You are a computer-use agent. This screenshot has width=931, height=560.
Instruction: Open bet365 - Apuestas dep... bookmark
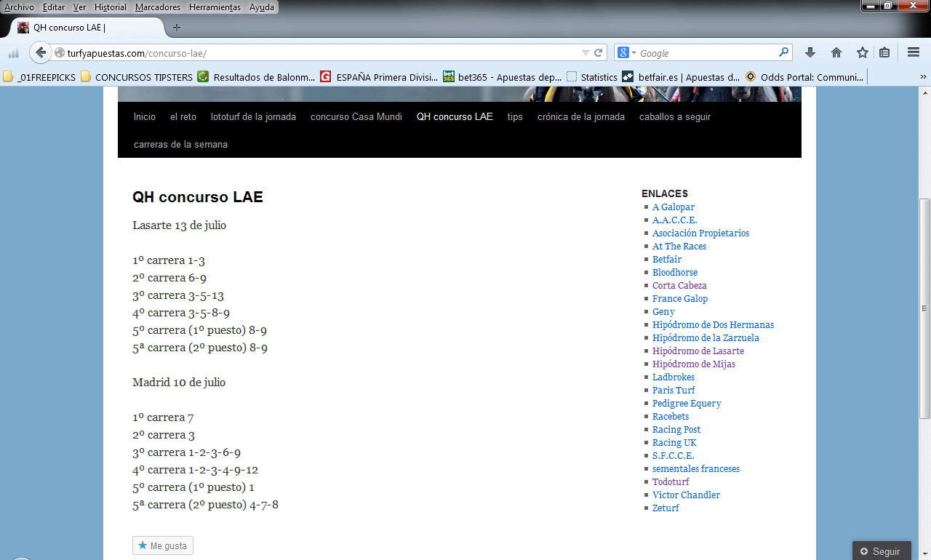coord(502,77)
